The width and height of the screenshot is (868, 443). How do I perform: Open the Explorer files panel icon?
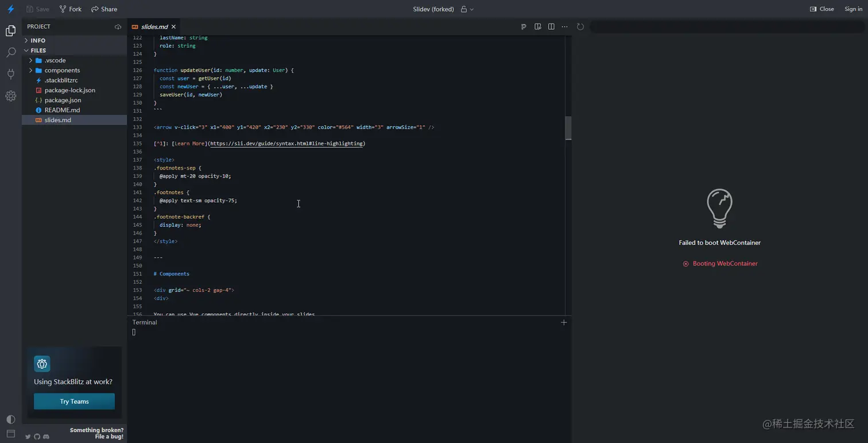click(x=10, y=31)
